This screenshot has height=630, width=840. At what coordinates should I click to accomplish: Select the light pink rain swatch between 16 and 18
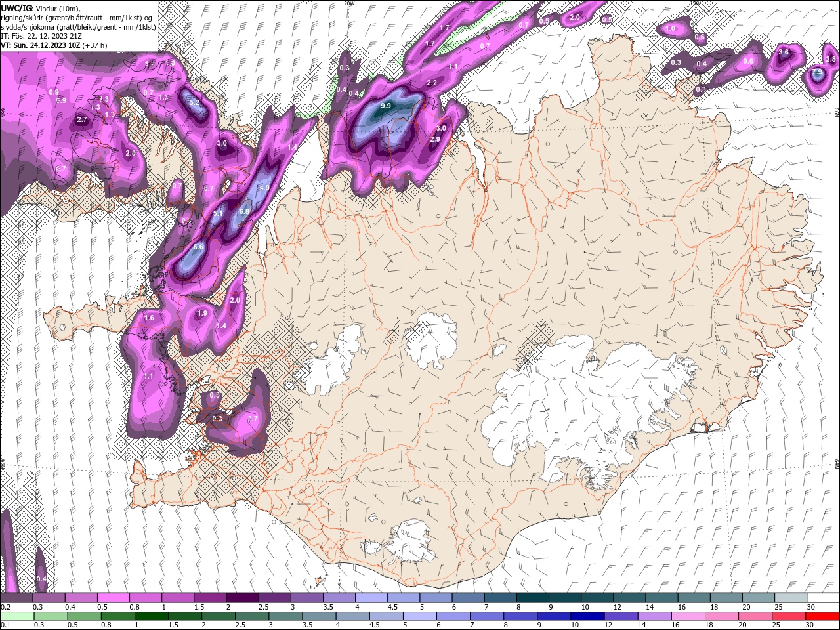688,616
